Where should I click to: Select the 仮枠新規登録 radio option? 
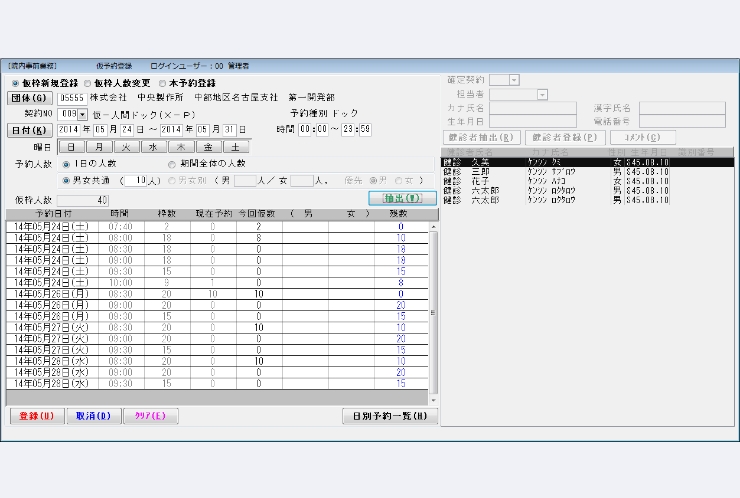click(x=16, y=84)
